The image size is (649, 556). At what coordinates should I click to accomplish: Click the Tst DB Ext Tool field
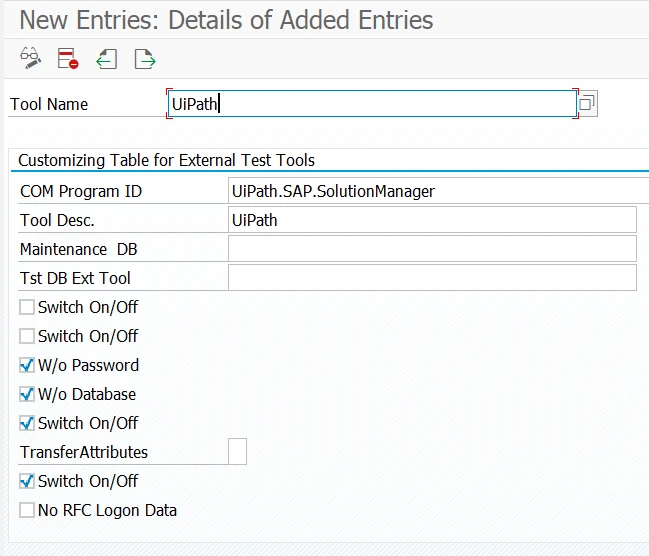click(432, 278)
